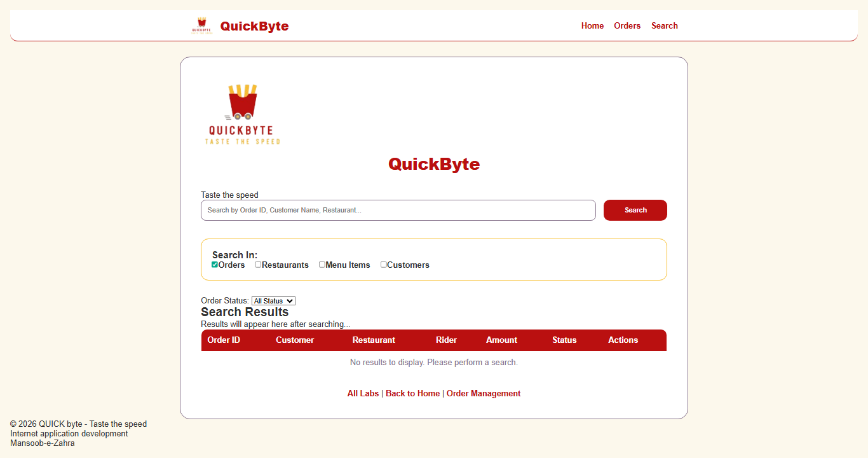Image resolution: width=868 pixels, height=458 pixels.
Task: Open Order Management
Action: [484, 393]
